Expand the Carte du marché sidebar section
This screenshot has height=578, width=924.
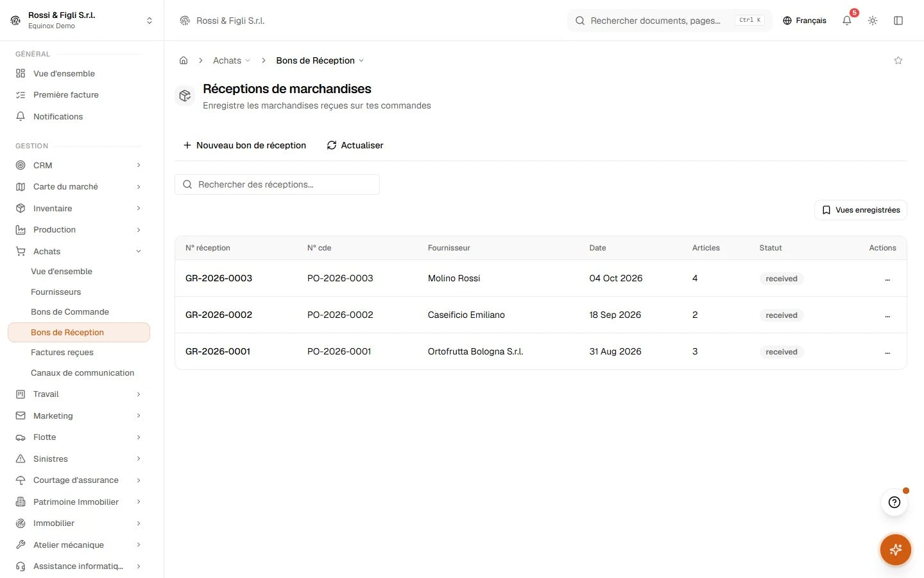pos(79,187)
